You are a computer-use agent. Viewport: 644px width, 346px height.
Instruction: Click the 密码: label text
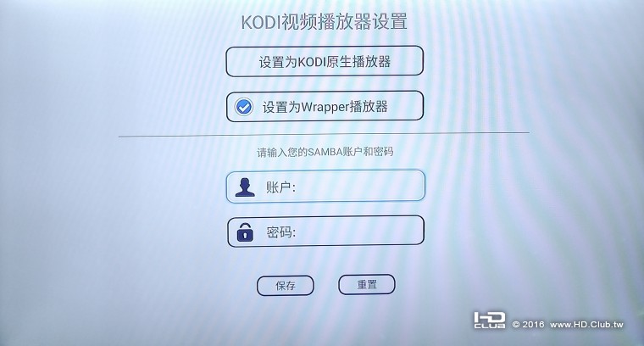point(281,232)
